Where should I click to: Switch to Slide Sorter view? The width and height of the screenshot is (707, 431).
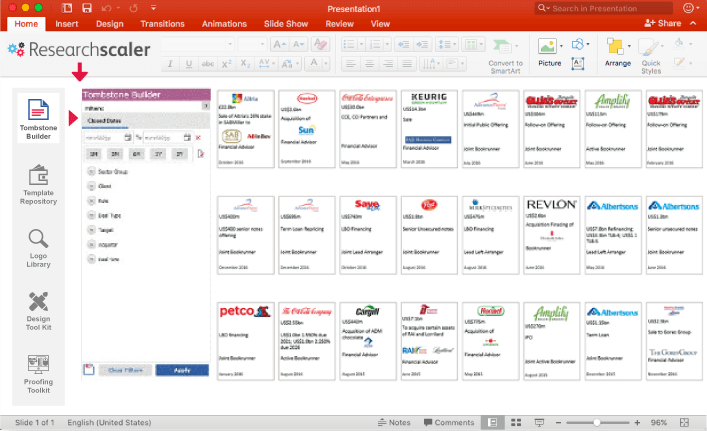[x=516, y=422]
